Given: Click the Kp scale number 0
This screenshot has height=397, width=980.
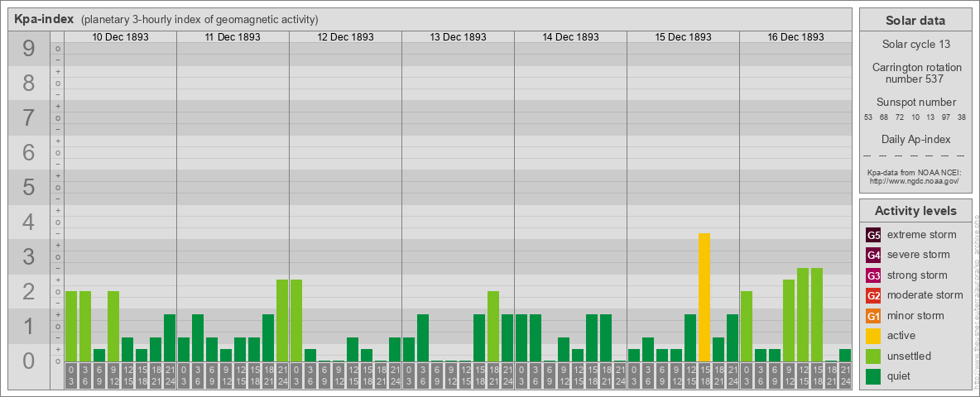Looking at the screenshot, I should click(x=29, y=360).
